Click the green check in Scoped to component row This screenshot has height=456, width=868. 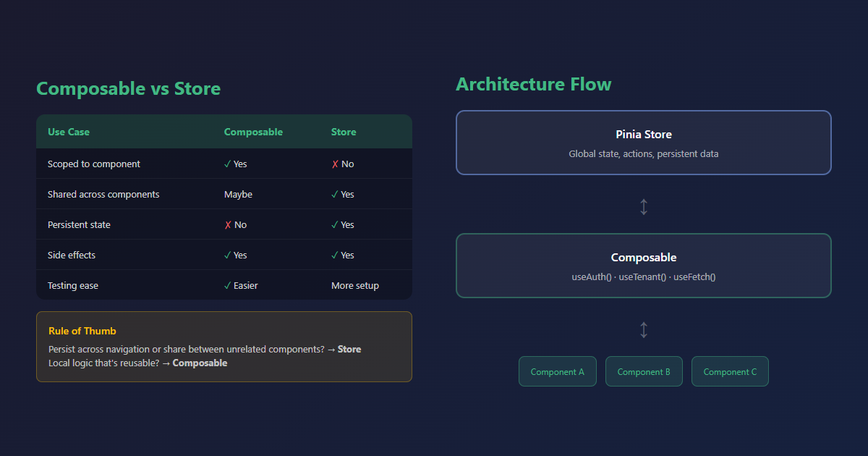pos(228,164)
